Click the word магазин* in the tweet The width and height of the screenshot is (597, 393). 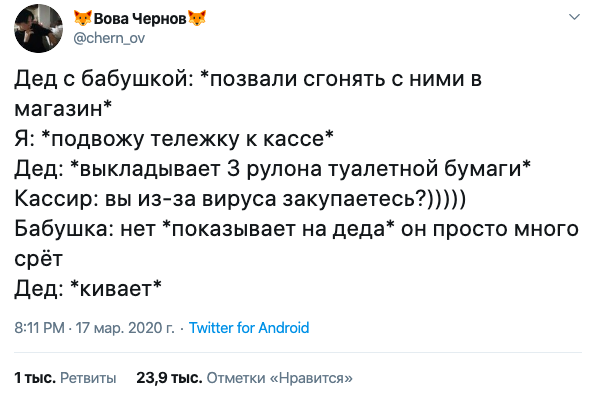[63, 109]
